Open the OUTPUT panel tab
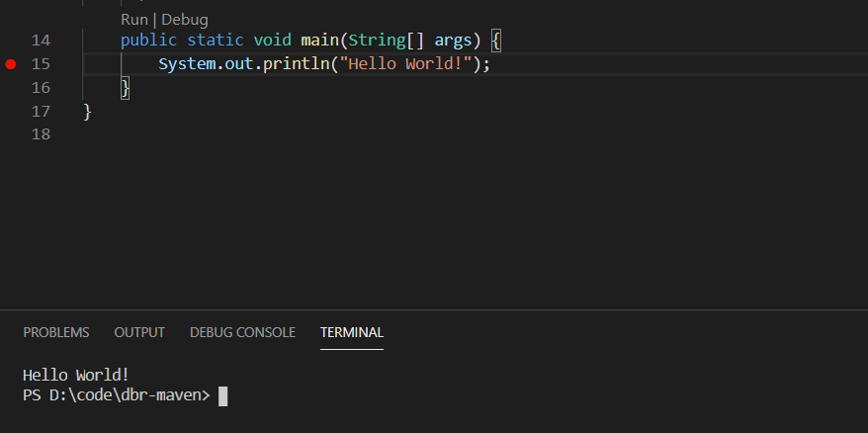Screen dimensions: 868x433 coord(139,332)
